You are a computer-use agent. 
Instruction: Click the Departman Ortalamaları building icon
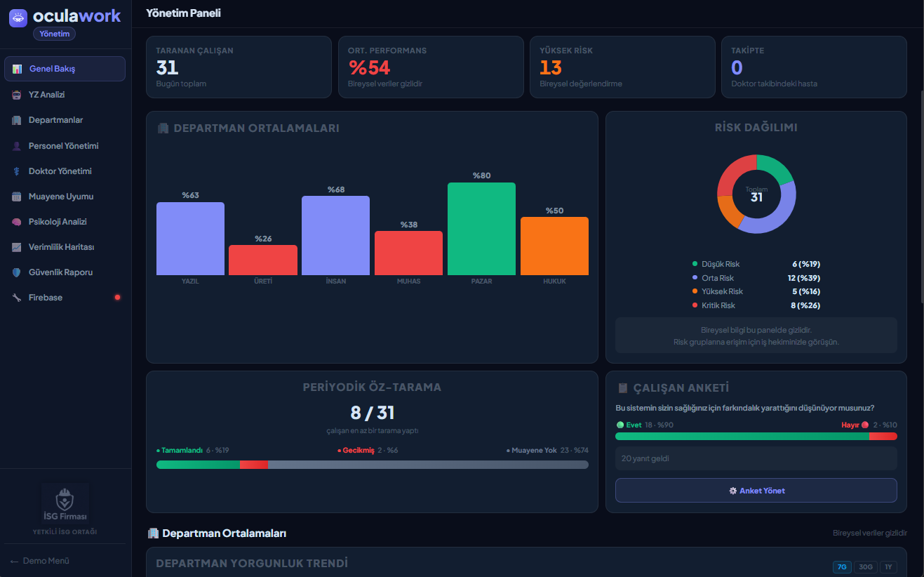click(154, 533)
